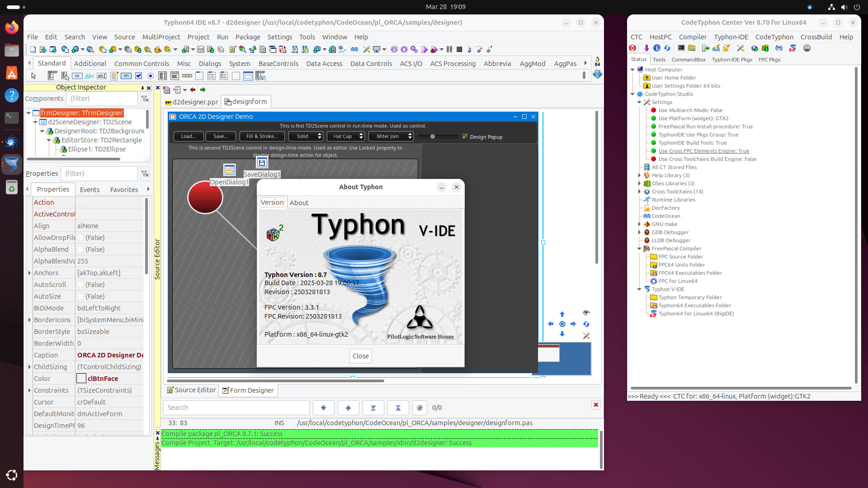Click the Components filter input

pyautogui.click(x=102, y=99)
